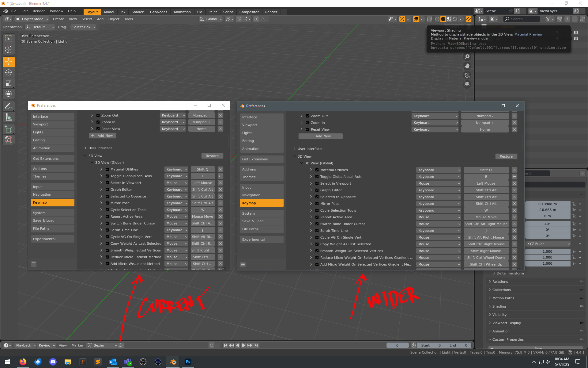
Task: Toggle the X-ray view icon
Action: click(x=430, y=19)
